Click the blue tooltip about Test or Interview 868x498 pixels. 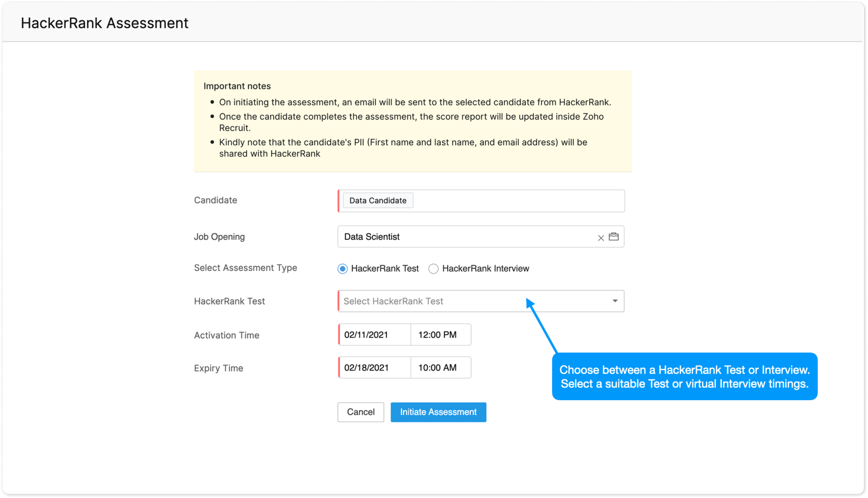click(x=685, y=377)
